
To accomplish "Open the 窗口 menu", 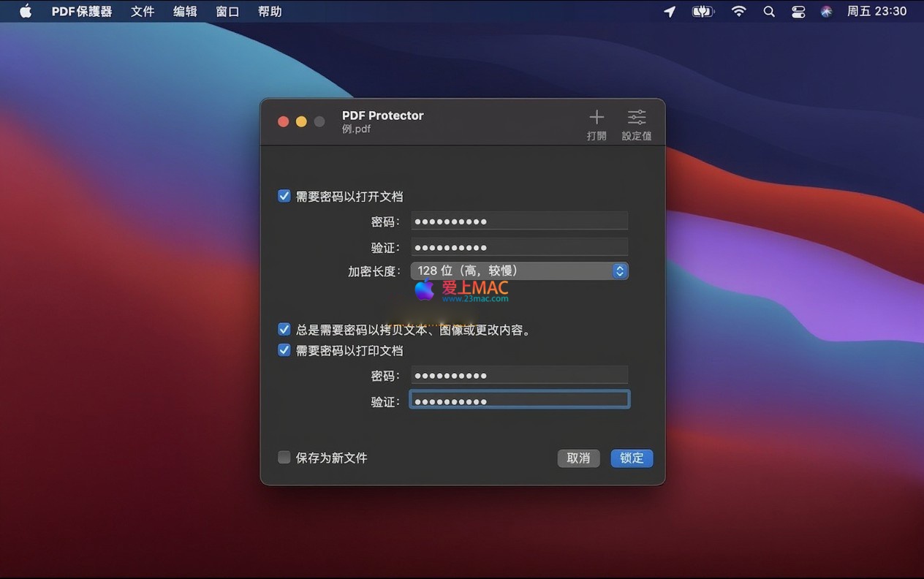I will point(227,12).
